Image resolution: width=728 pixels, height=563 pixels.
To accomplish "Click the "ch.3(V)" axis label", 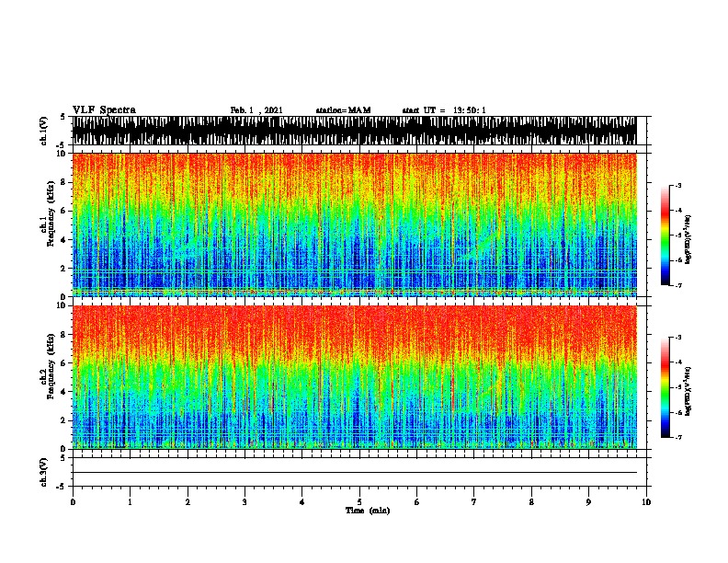I will (x=44, y=473).
